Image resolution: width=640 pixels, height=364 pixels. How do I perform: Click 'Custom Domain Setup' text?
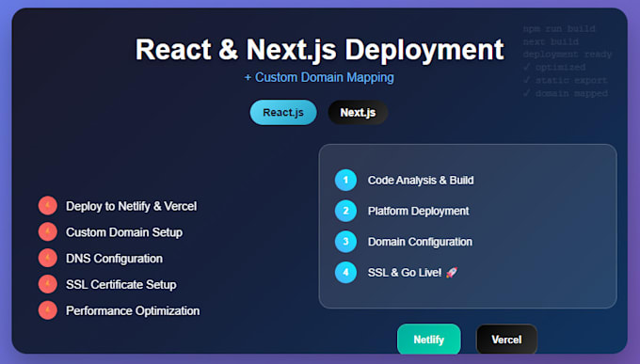[x=124, y=232]
